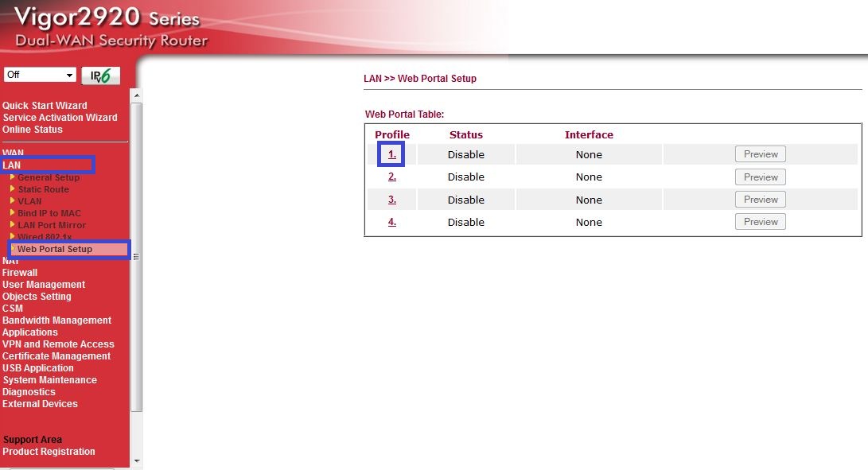Open the Off dropdown selector
Image resolution: width=868 pixels, height=470 pixels.
tap(40, 75)
